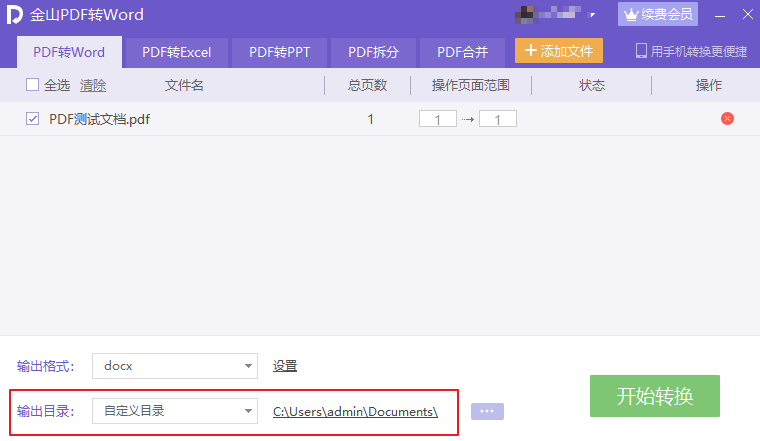The height and width of the screenshot is (441, 760).
Task: Click the 状态 column header
Action: 592,85
